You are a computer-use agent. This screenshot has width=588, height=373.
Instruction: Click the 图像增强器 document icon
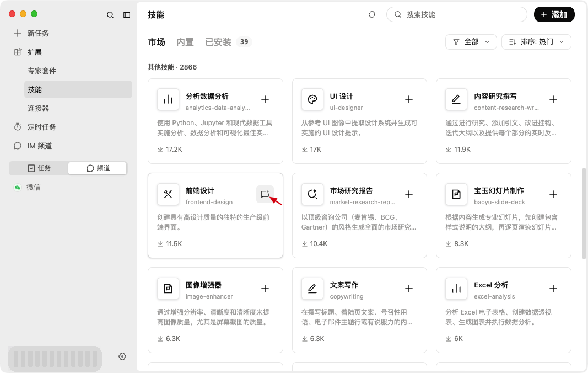click(x=168, y=289)
